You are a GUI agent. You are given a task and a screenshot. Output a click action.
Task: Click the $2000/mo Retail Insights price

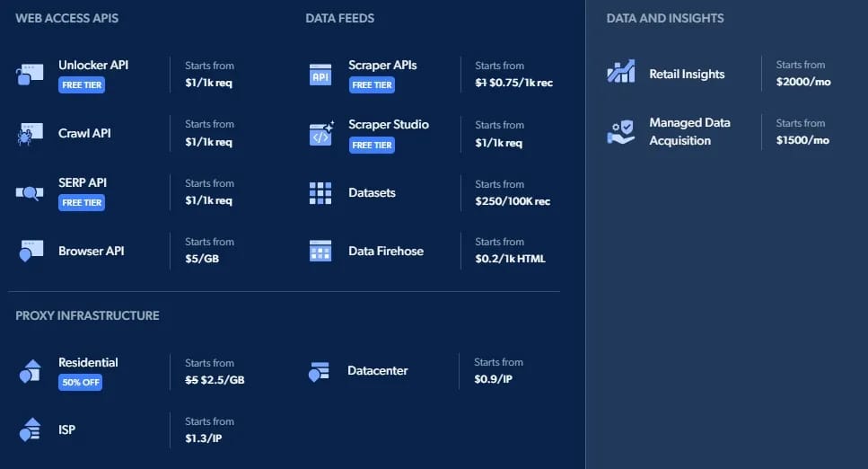tap(803, 82)
